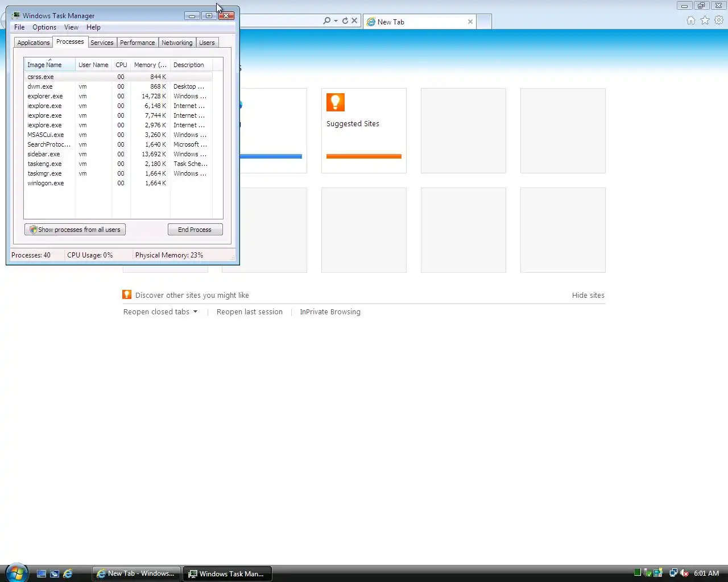Viewport: 728px width, 582px height.
Task: Close the New Tab tab
Action: [x=470, y=22]
